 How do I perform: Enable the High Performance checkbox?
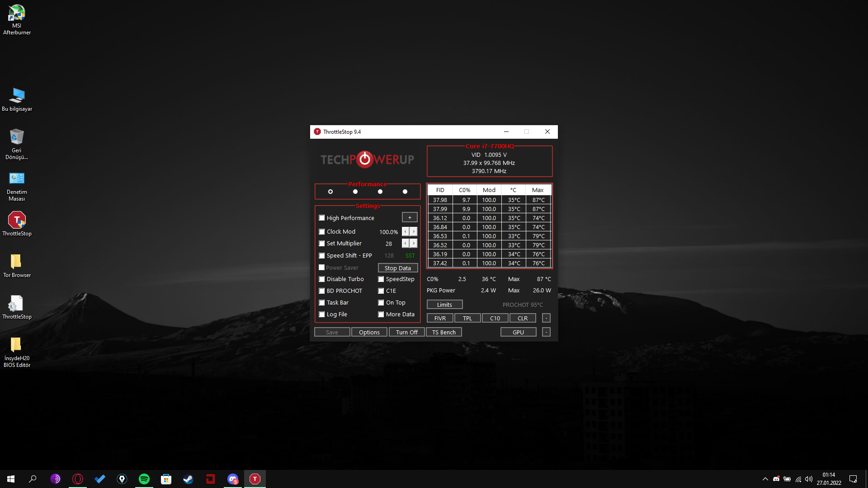(x=322, y=218)
